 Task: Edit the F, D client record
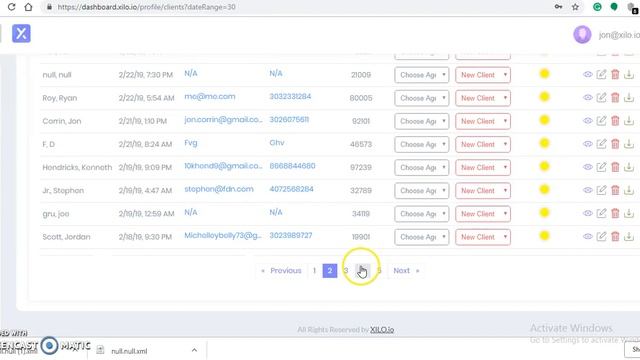[601, 144]
